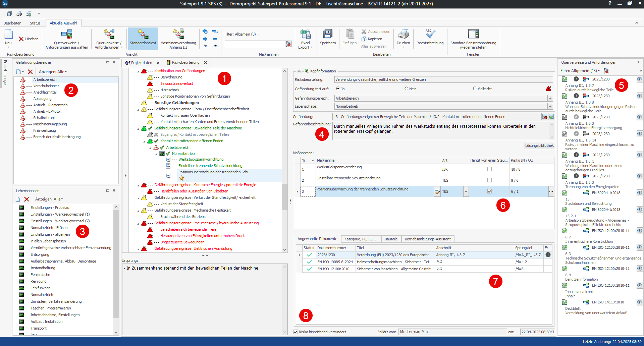The width and height of the screenshot is (644, 346).
Task: Click the Drucken printer icon
Action: click(x=403, y=34)
